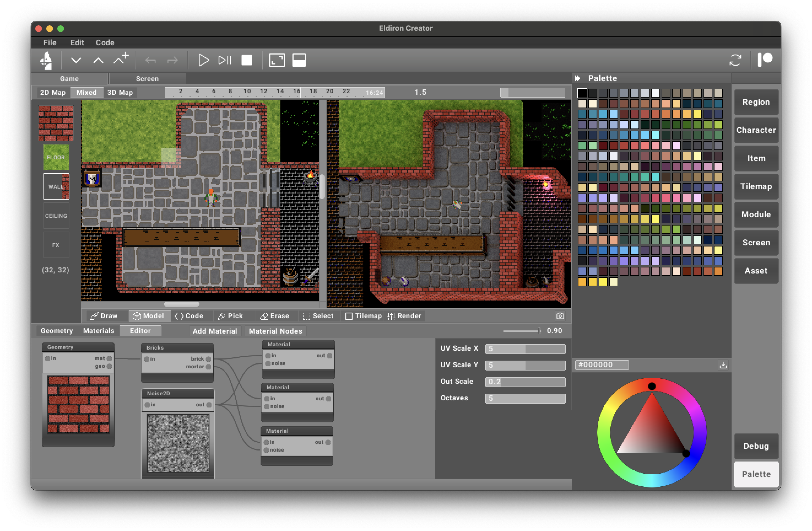Switch to the Materials tab
812x531 pixels.
click(99, 331)
